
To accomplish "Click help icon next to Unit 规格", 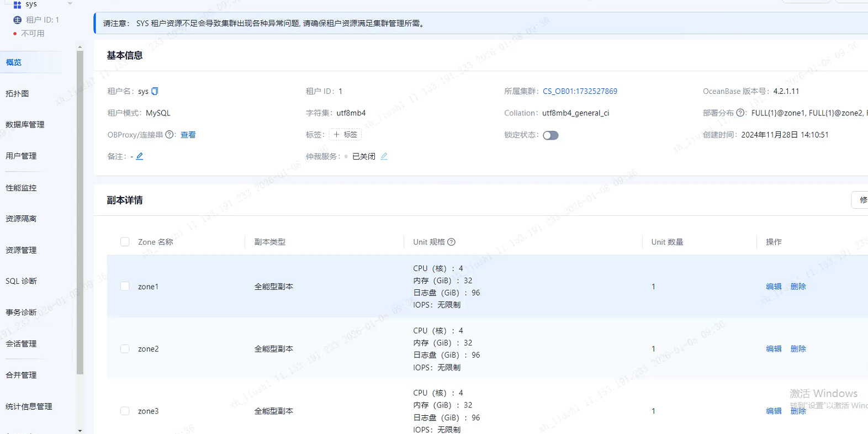I will 451,242.
